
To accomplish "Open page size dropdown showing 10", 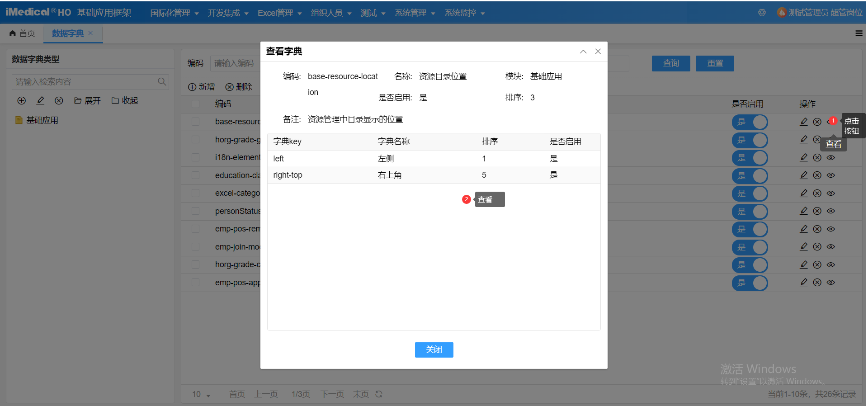I will click(x=201, y=394).
